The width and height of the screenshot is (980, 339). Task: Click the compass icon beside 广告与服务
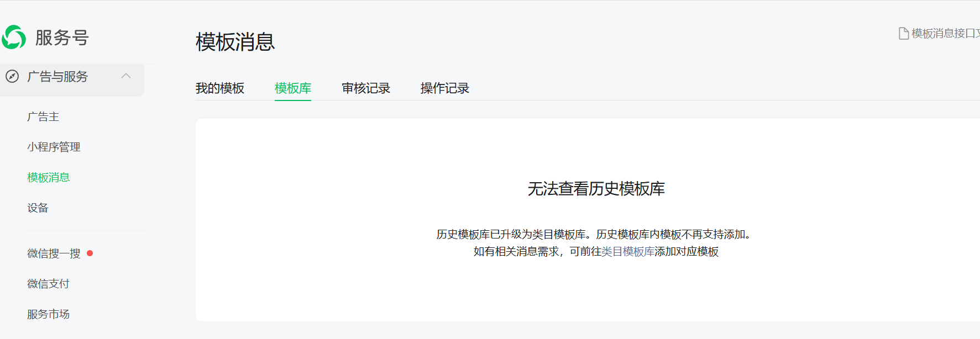[x=12, y=76]
